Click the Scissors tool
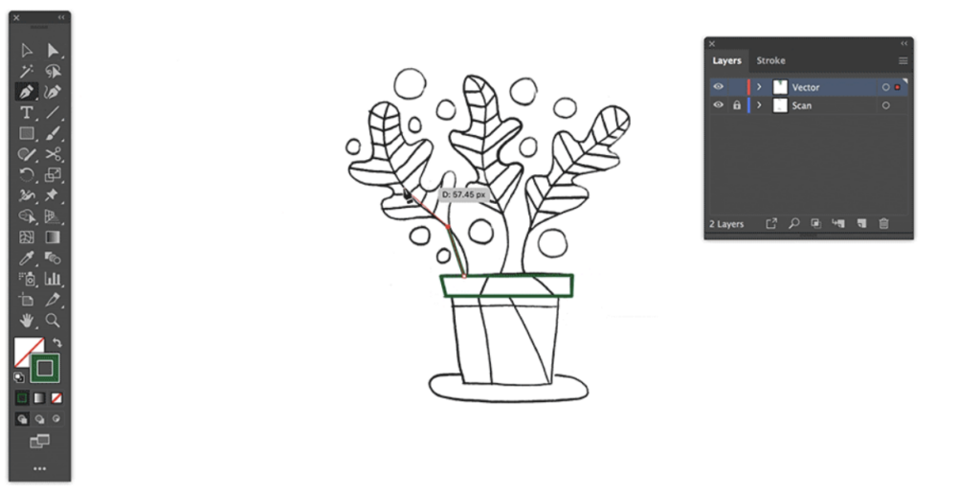This screenshot has height=499, width=980. click(53, 154)
